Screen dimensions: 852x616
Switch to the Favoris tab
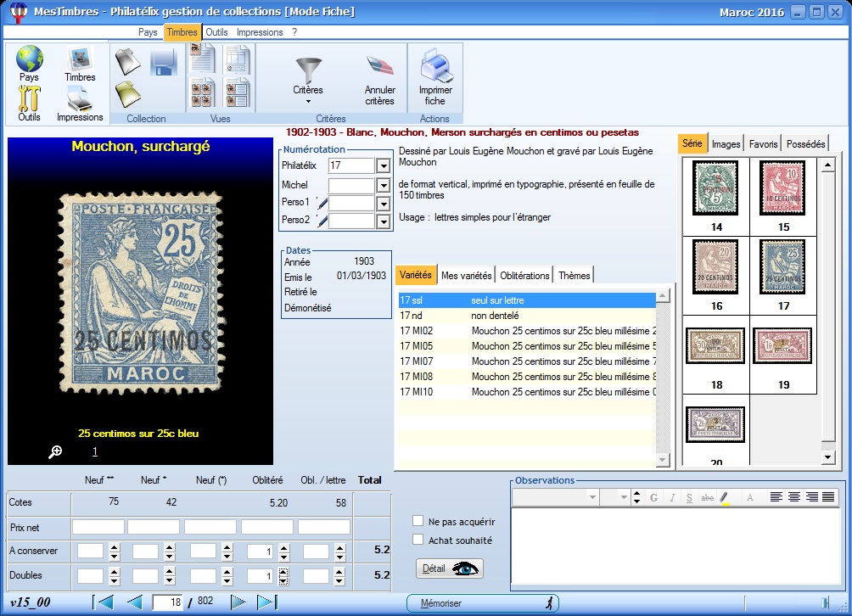[x=763, y=144]
